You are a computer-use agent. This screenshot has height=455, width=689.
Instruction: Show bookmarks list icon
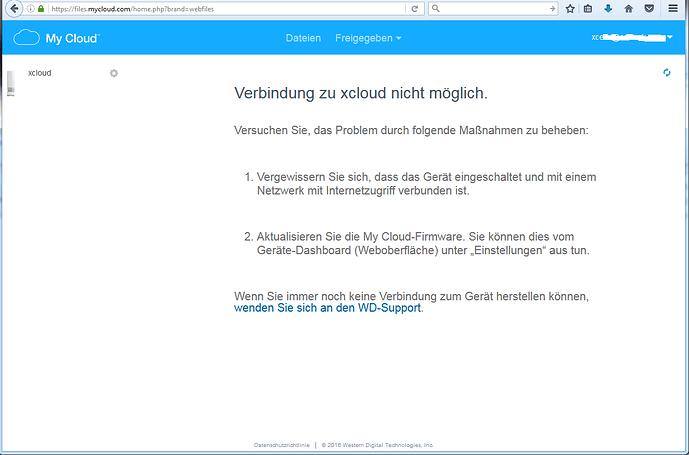588,8
